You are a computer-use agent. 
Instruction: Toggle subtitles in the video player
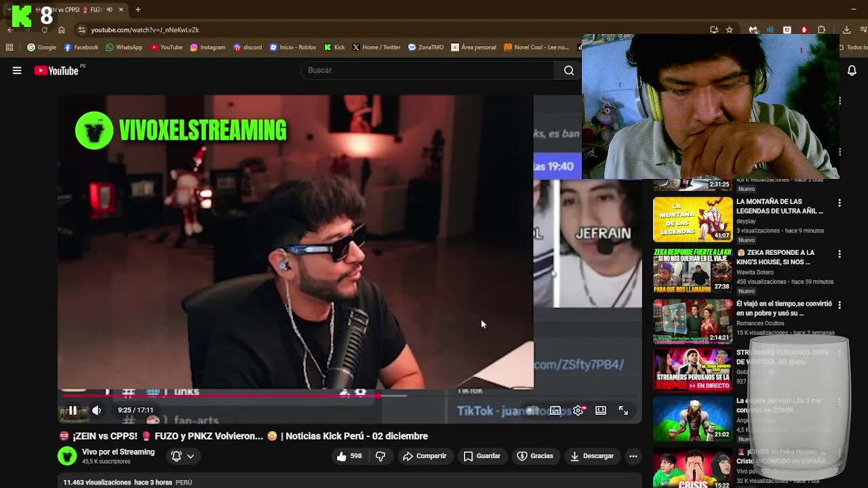[555, 410]
